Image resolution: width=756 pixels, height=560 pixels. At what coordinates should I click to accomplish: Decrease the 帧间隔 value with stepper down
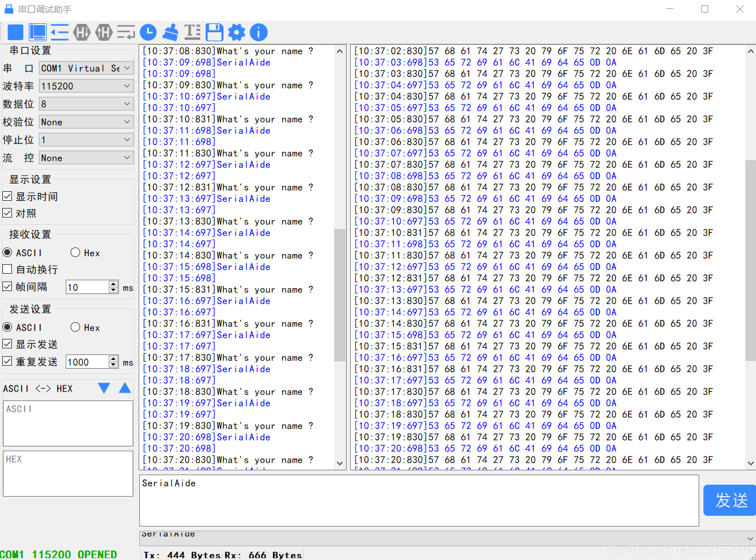(114, 290)
